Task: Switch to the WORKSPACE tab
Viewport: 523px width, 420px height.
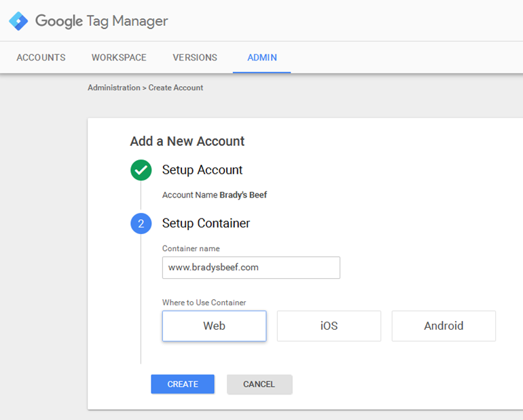Action: (x=119, y=58)
